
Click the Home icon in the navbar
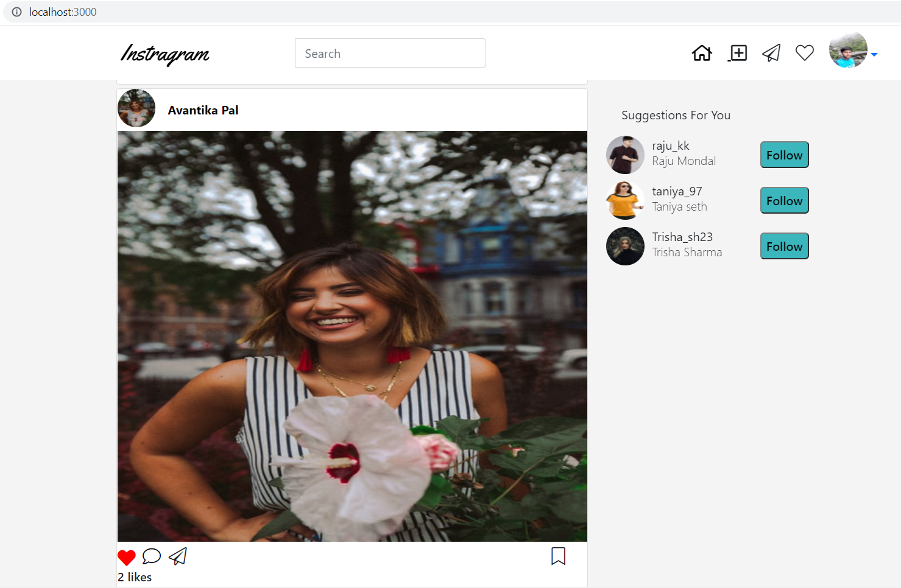(701, 53)
